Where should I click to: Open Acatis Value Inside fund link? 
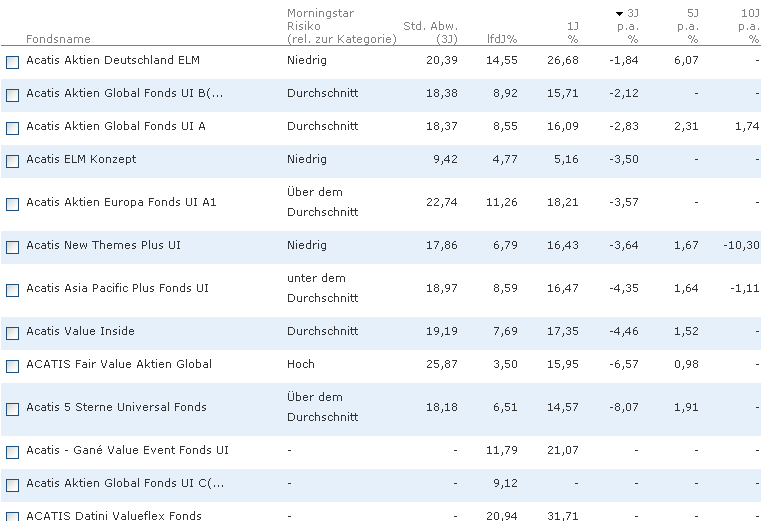(x=80, y=332)
